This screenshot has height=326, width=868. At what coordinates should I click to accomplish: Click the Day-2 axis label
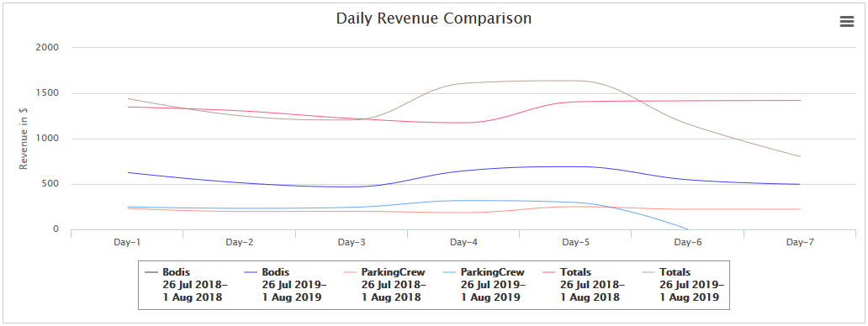coord(240,242)
